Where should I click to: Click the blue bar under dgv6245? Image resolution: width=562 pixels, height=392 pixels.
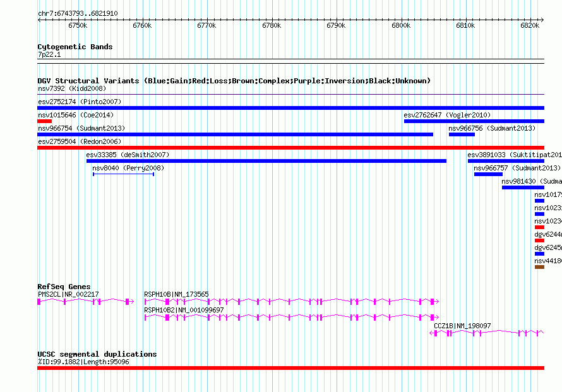point(539,254)
